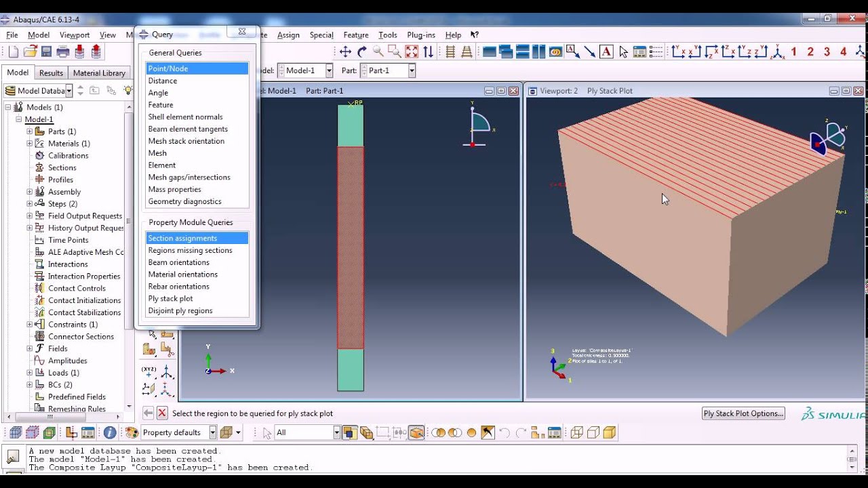Open the Tools menu
This screenshot has width=868, height=488.
(x=388, y=35)
